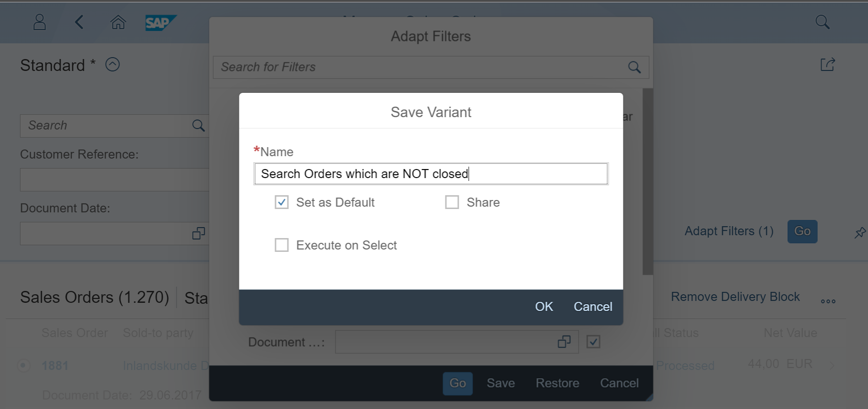Click the magnifier in Search for Filters
This screenshot has width=868, height=409.
pos(634,67)
